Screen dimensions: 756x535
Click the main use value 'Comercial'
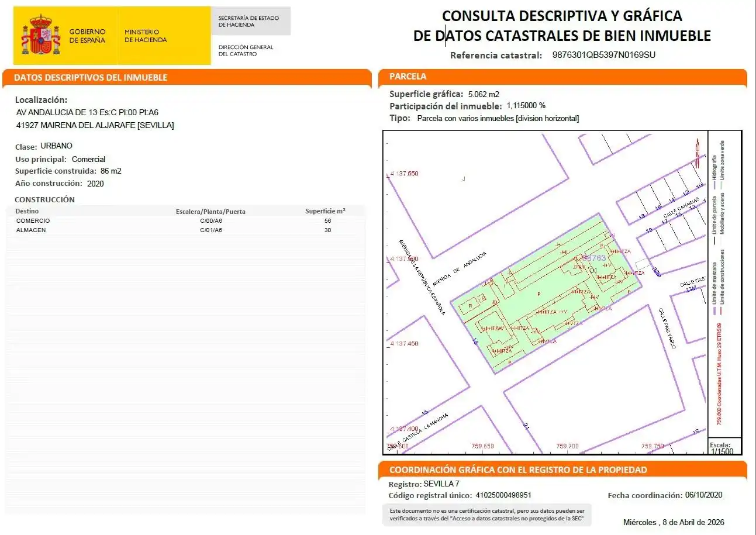pyautogui.click(x=89, y=159)
